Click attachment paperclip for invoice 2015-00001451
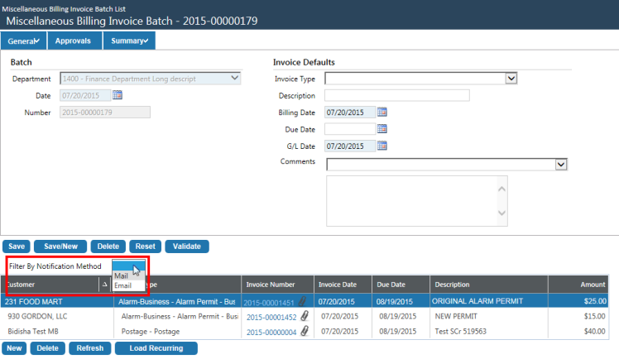619x364 pixels. [x=304, y=302]
